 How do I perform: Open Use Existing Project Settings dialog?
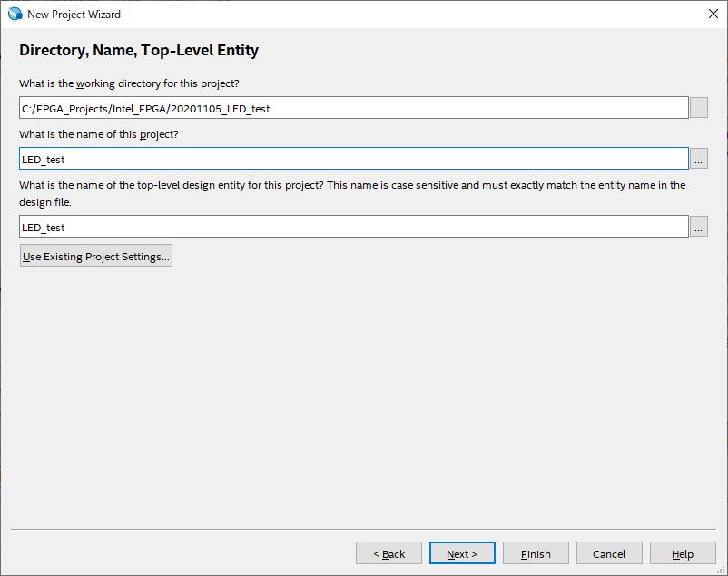click(96, 256)
